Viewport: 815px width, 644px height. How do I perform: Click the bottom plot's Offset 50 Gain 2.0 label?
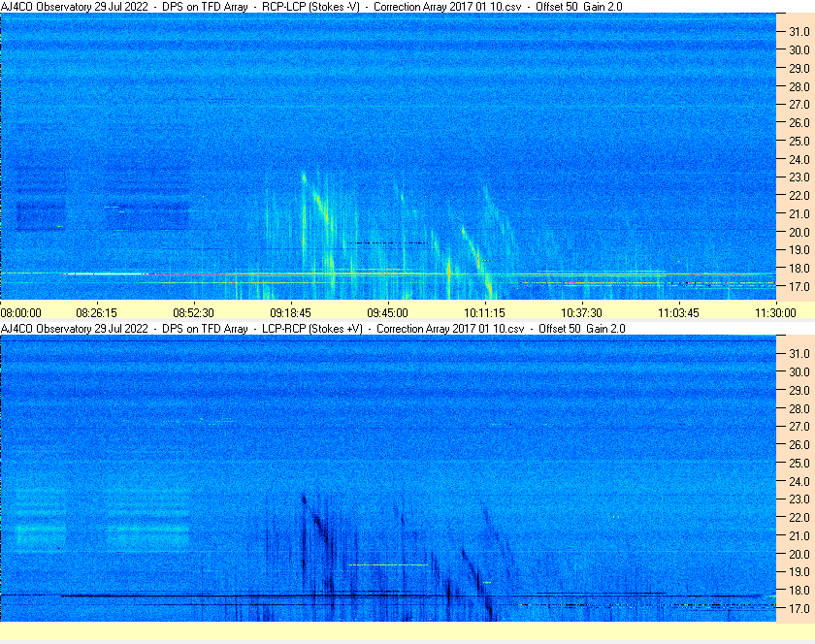coord(581,329)
